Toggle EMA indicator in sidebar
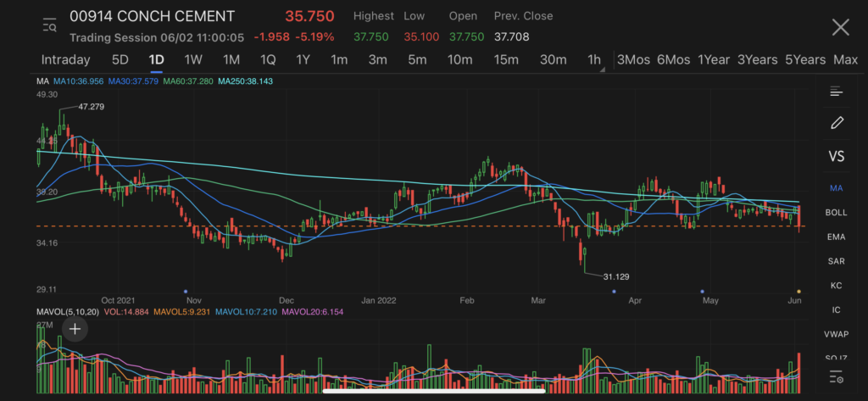The image size is (868, 401). [x=836, y=237]
